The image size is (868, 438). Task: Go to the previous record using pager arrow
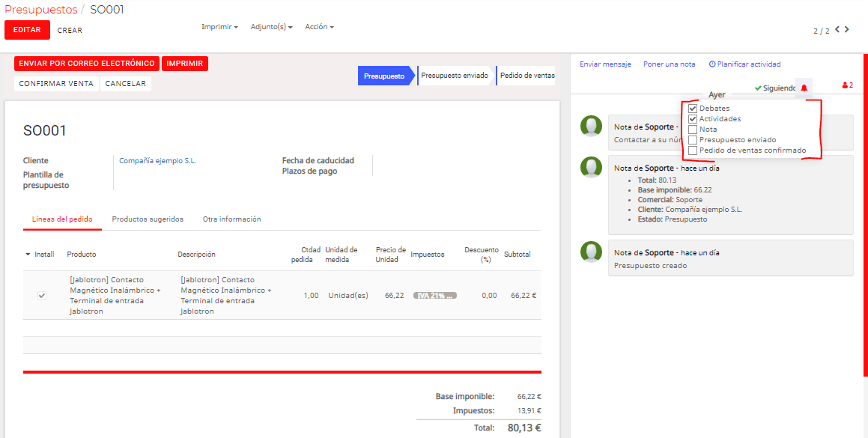(837, 29)
